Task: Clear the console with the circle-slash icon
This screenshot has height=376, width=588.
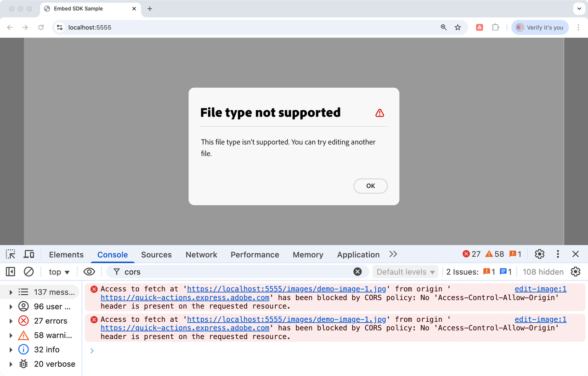Action: pyautogui.click(x=28, y=272)
